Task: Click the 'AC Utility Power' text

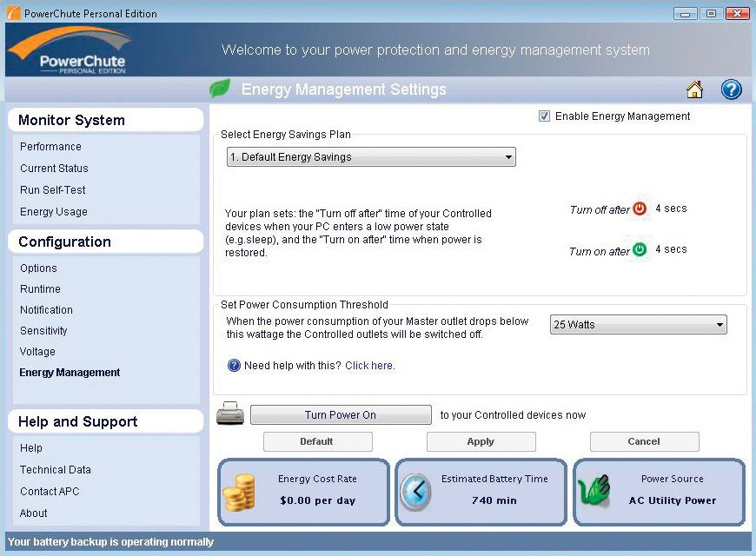Action: tap(672, 500)
